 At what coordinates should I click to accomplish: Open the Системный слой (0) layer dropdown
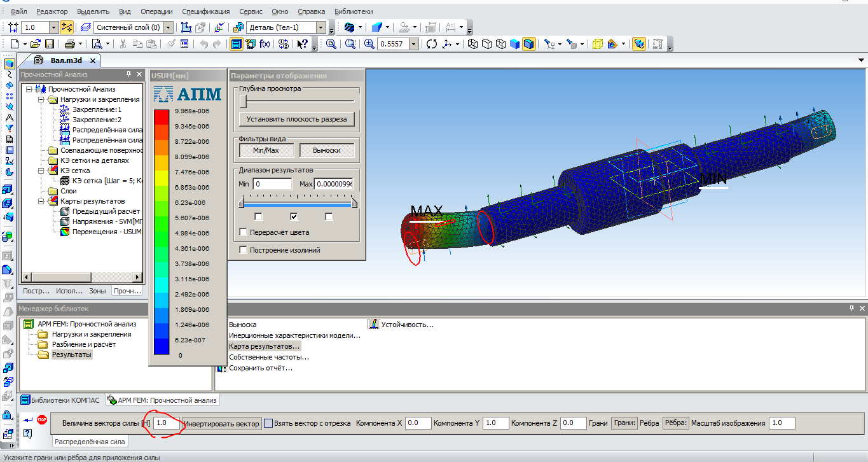(x=169, y=27)
